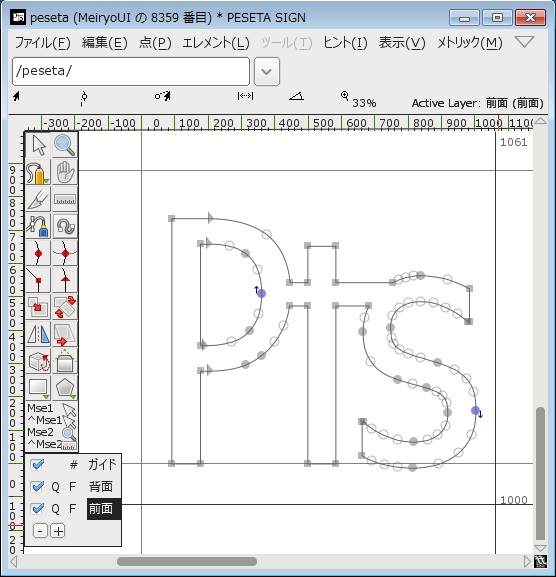
Task: Open the menu overflow triangle
Action: click(524, 42)
